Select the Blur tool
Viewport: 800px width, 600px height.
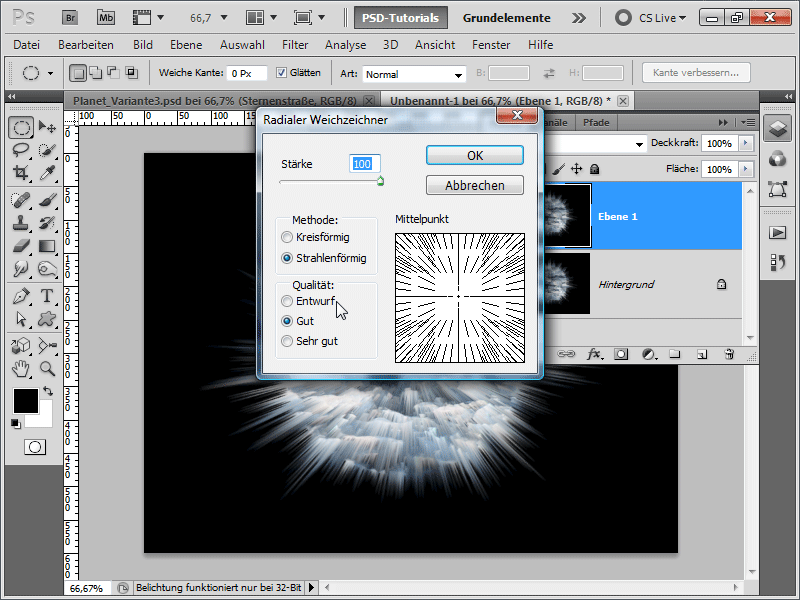pyautogui.click(x=21, y=268)
